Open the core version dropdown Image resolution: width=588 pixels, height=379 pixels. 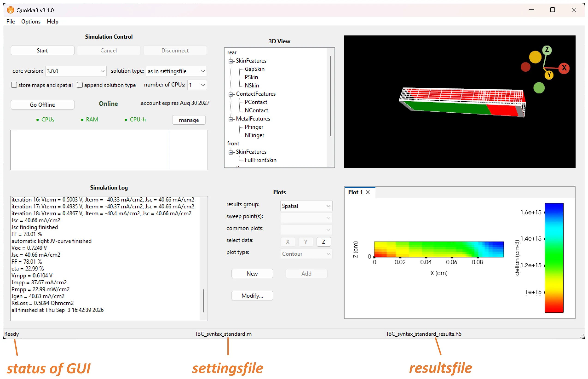click(76, 71)
